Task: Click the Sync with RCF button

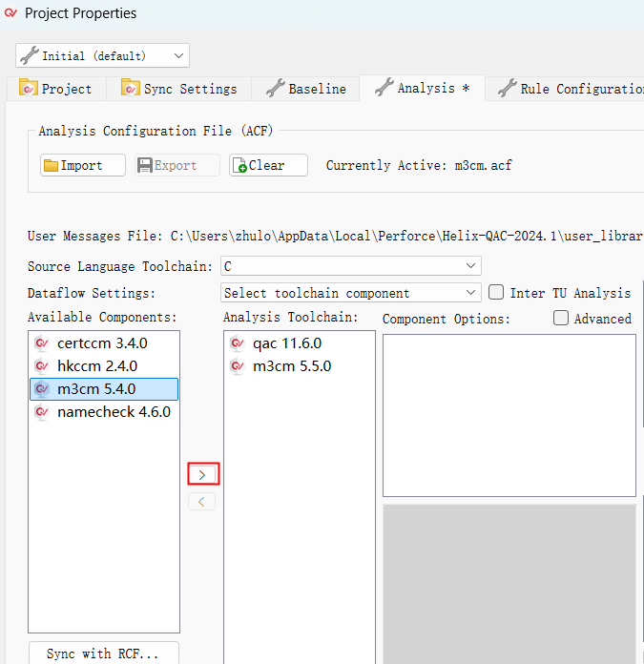Action: pyautogui.click(x=103, y=654)
